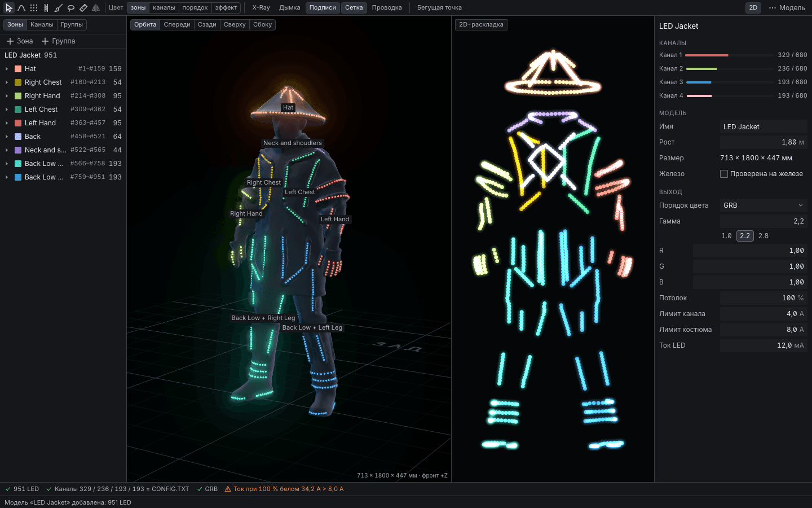Select the ruler measure tool
This screenshot has height=508, width=812.
click(x=83, y=8)
